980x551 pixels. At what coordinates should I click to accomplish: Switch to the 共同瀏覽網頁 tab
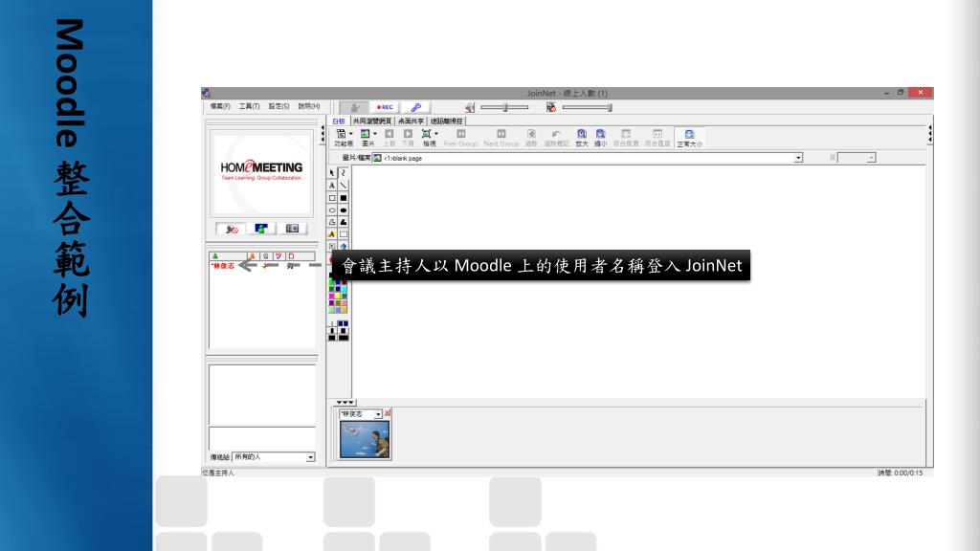click(372, 121)
